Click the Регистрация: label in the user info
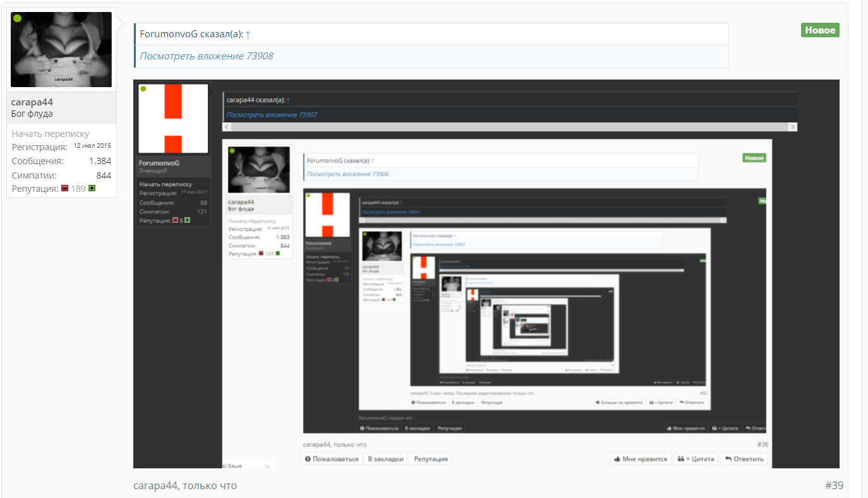The image size is (868, 498). pos(39,147)
